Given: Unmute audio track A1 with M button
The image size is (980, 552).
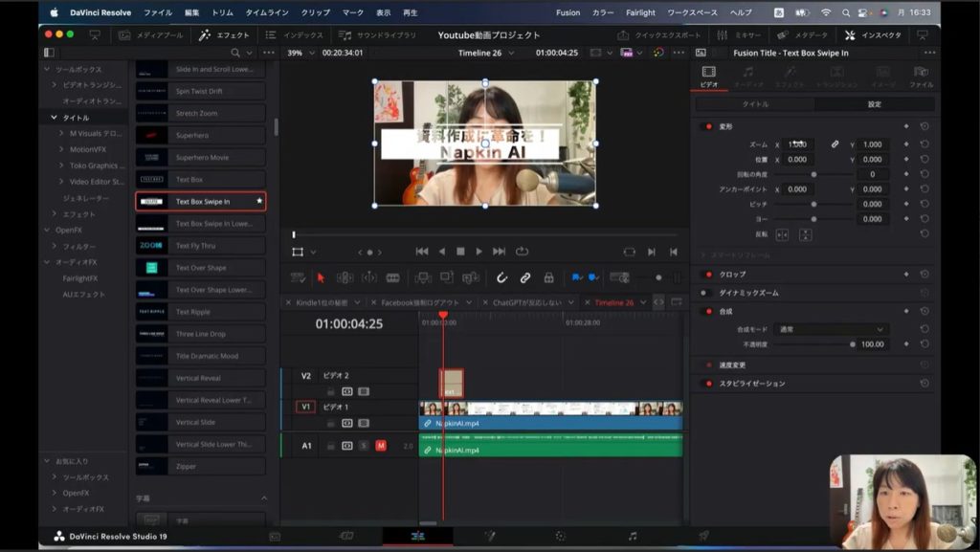Looking at the screenshot, I should tap(380, 446).
